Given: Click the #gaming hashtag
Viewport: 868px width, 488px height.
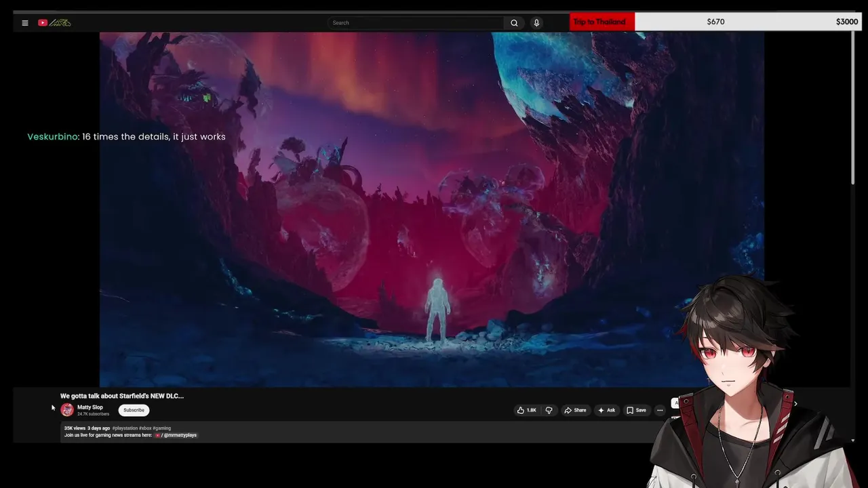Looking at the screenshot, I should pos(161,428).
